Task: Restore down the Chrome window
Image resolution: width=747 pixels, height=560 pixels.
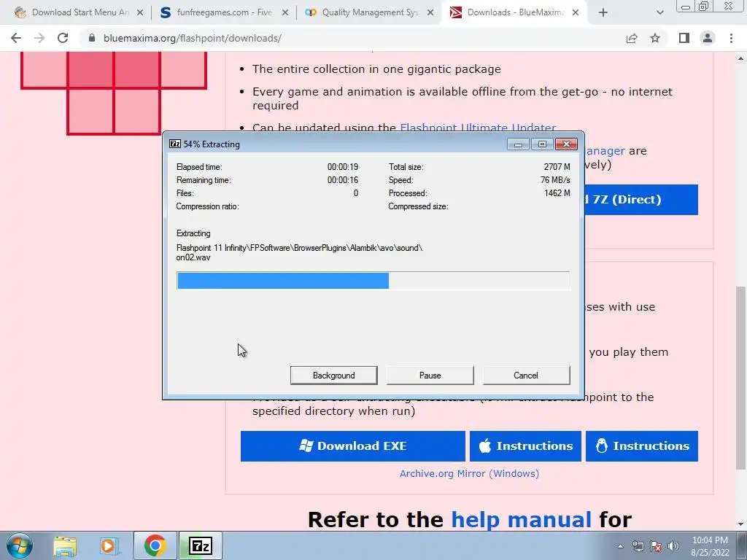Action: pos(703,6)
